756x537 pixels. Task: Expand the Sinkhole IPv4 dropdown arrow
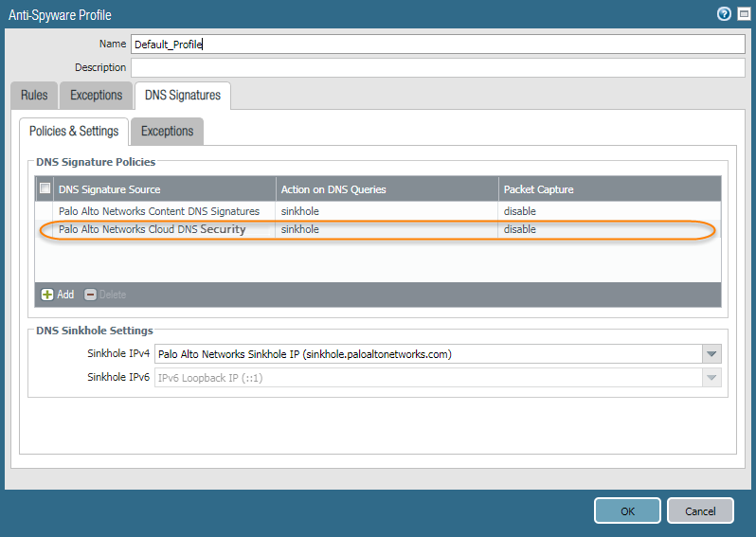(711, 354)
